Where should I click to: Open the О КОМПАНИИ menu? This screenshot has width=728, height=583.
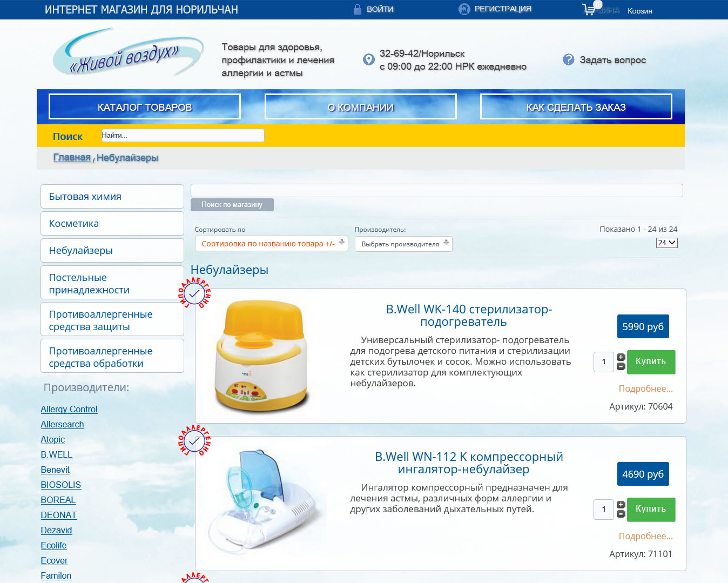point(361,107)
